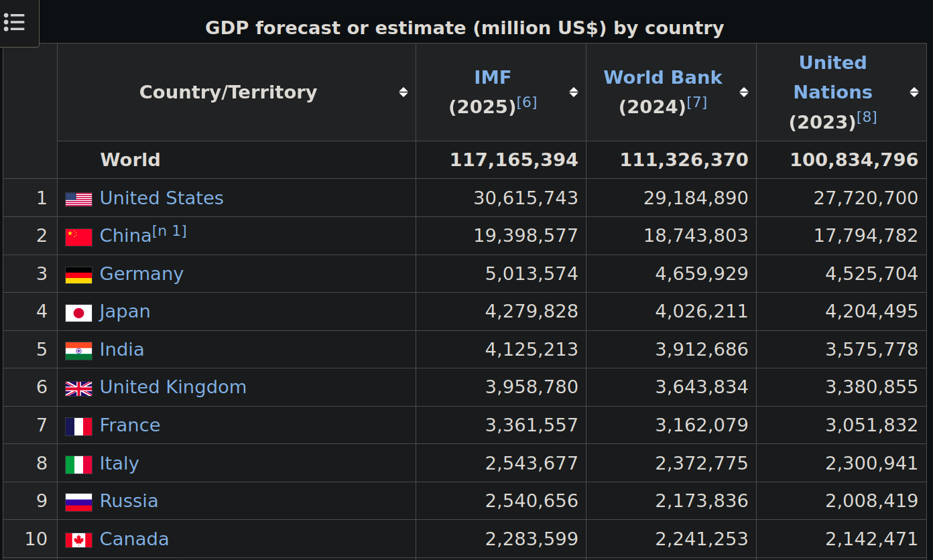Select China IMF value 19,398,577
933x560 pixels.
[525, 236]
